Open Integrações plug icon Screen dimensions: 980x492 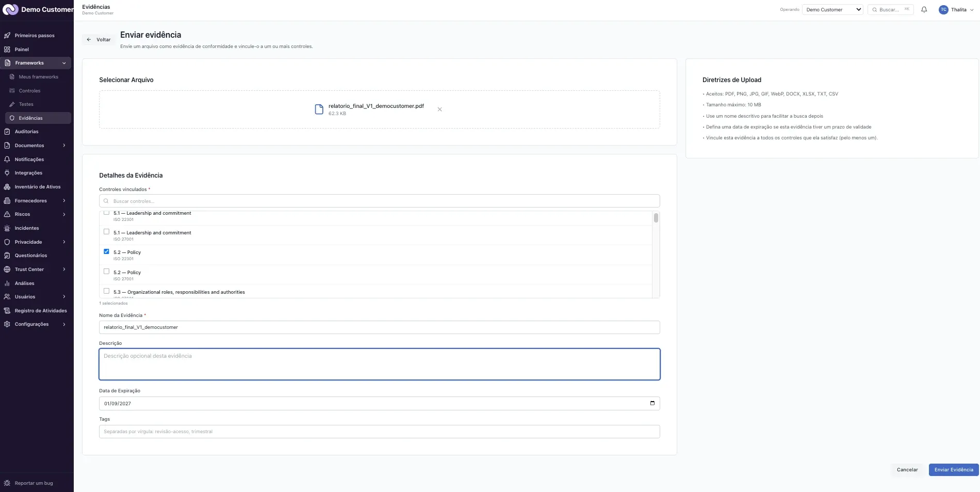(x=7, y=173)
